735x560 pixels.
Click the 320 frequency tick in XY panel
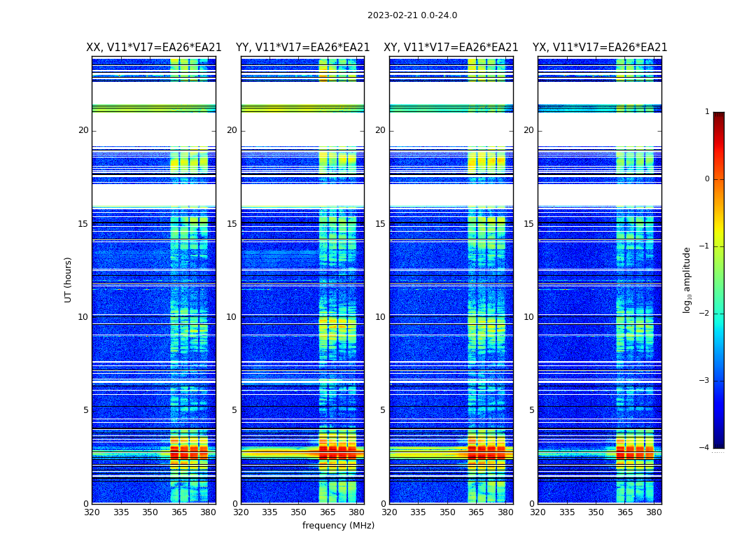pyautogui.click(x=389, y=512)
